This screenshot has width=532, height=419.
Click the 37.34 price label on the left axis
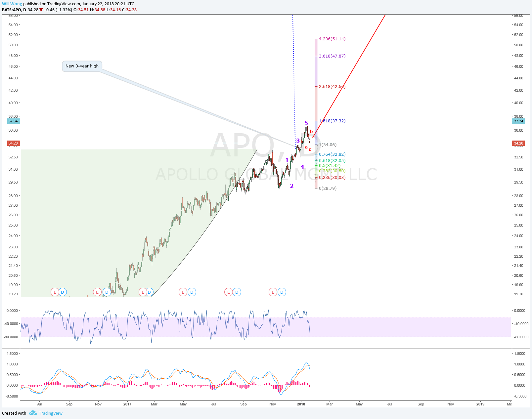13,121
